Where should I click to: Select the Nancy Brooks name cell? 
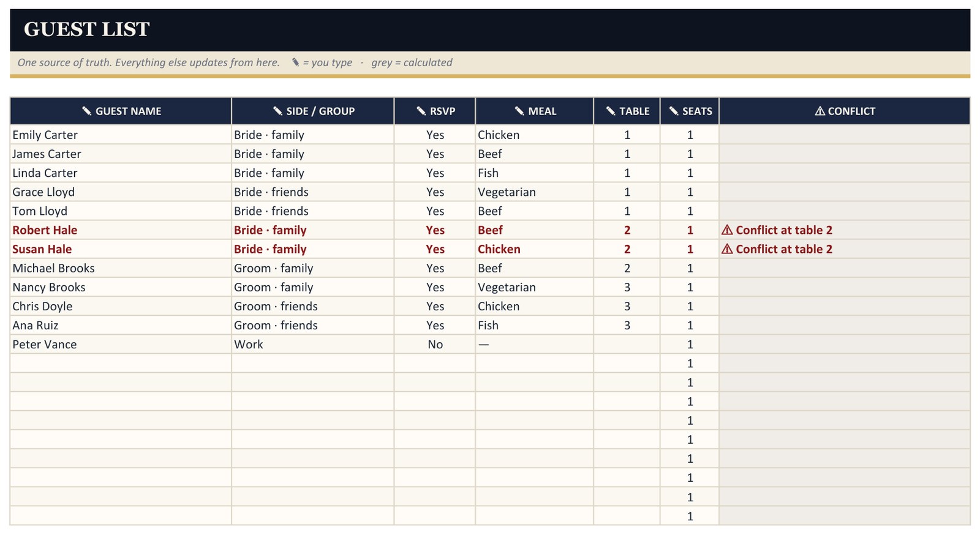click(121, 287)
